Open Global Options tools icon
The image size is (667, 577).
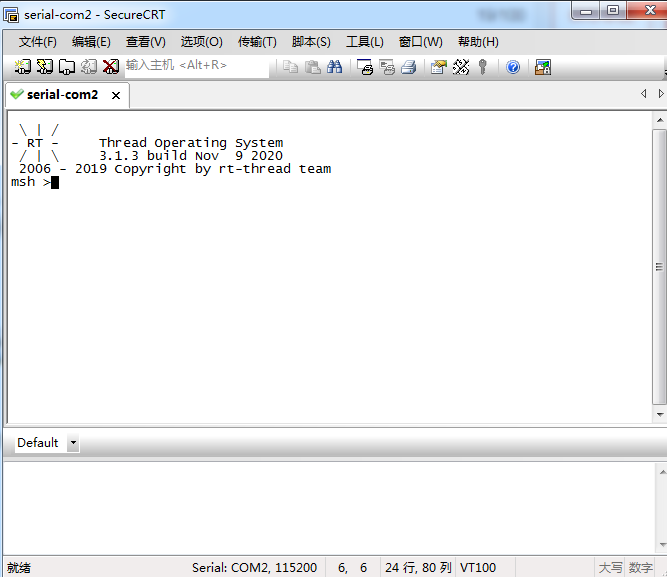461,67
